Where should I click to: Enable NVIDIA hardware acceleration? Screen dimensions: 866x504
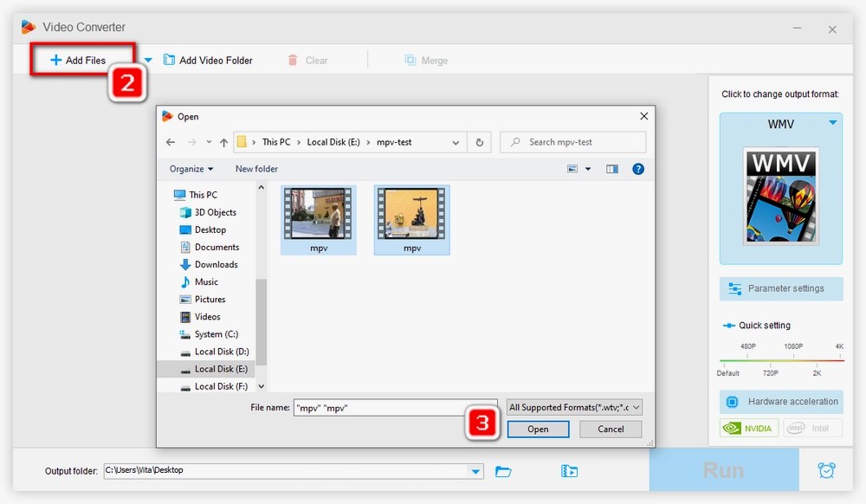(748, 427)
